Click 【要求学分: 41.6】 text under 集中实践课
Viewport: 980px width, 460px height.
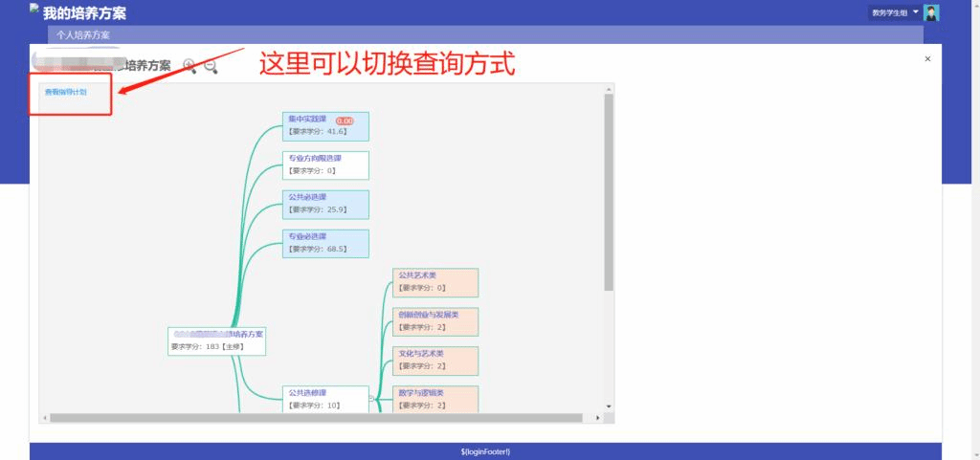[318, 132]
